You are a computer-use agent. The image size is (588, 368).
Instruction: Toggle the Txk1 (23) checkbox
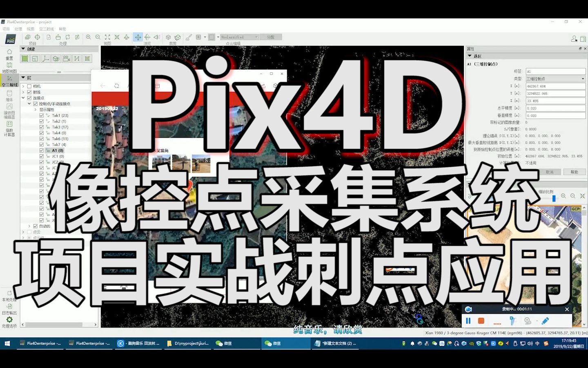coord(42,115)
